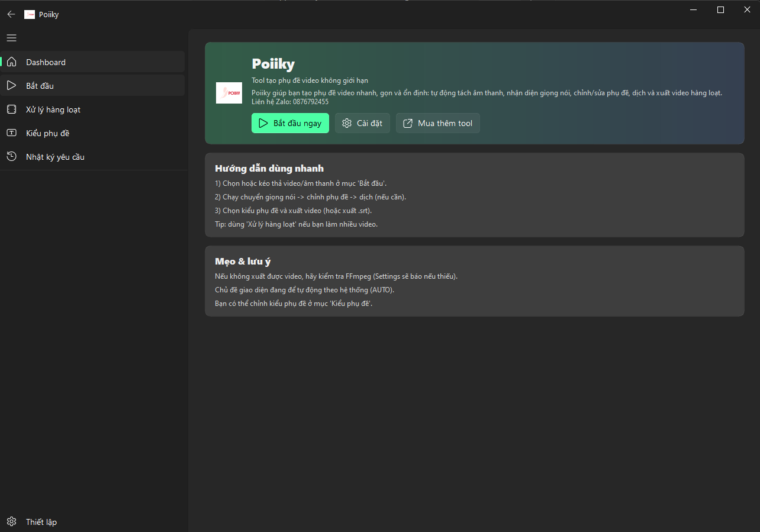Click the small Poiiky app icon in the title bar
This screenshot has height=532, width=760.
[x=30, y=14]
